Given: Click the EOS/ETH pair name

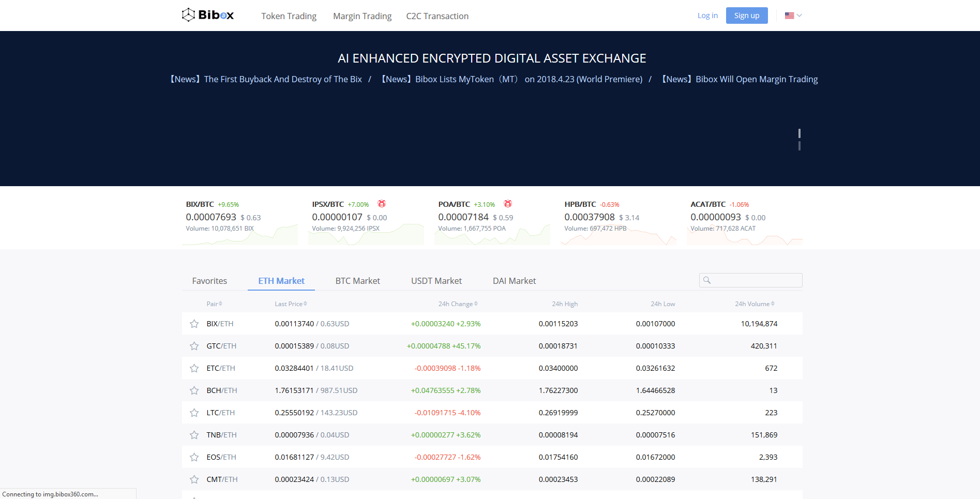Looking at the screenshot, I should (x=221, y=457).
